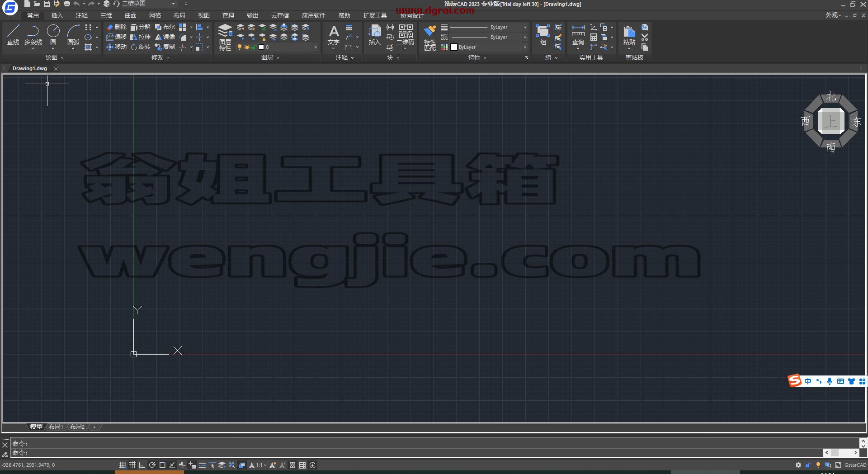Click the 东 direction on view cube
868x474 pixels.
point(856,122)
